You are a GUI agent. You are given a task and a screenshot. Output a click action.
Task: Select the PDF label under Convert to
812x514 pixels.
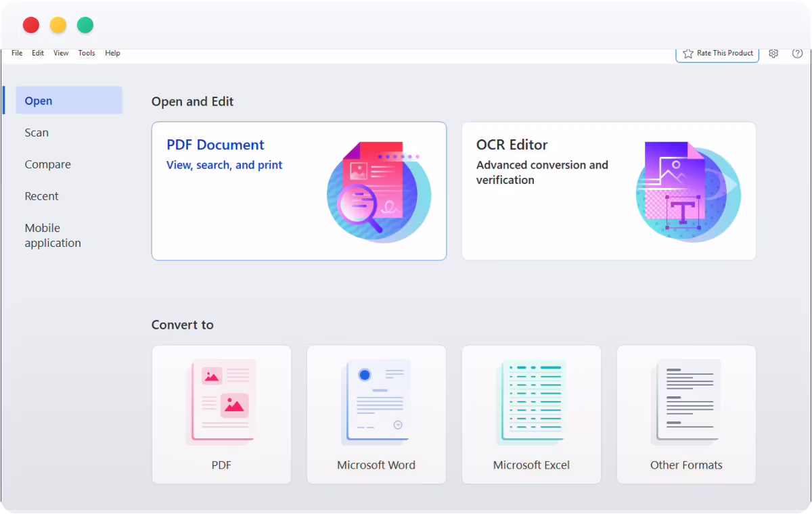[221, 465]
